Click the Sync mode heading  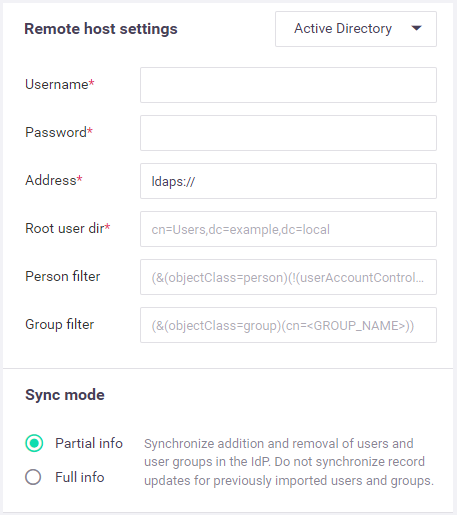(65, 395)
